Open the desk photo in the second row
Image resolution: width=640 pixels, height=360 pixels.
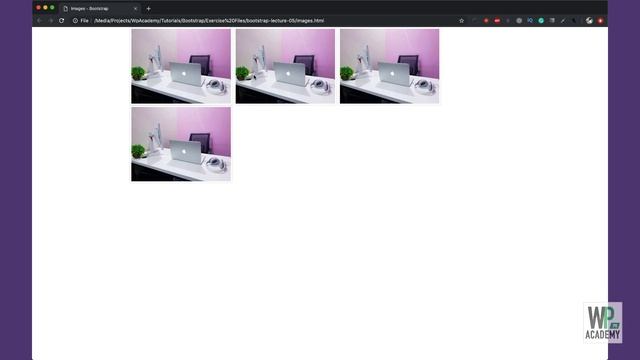(181, 144)
